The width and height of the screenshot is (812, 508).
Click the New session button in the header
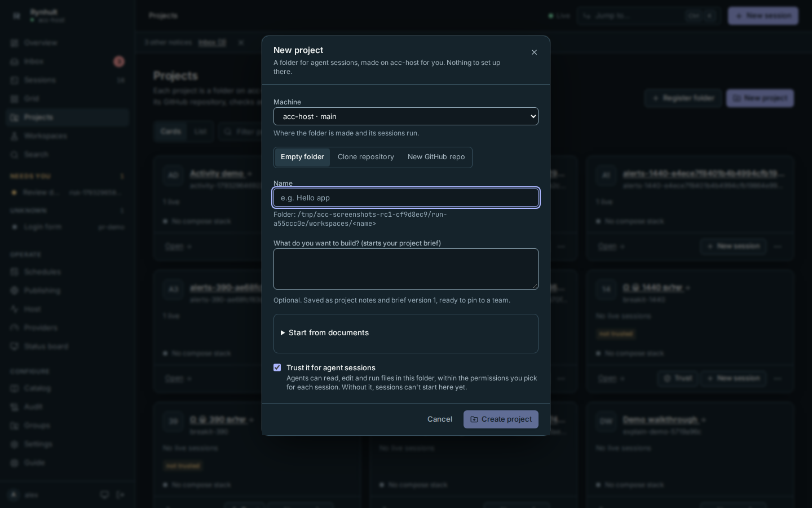[763, 16]
